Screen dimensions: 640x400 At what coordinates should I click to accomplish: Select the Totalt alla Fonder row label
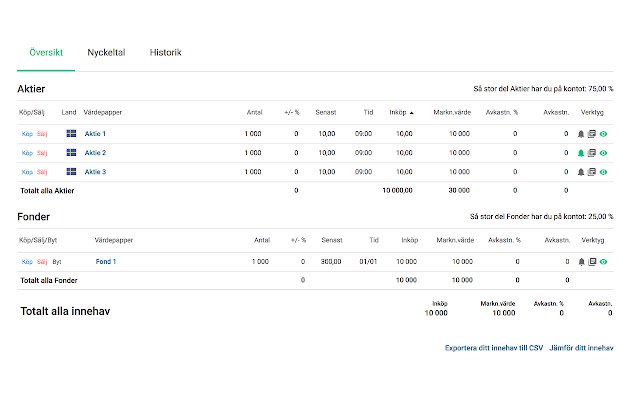tap(49, 280)
